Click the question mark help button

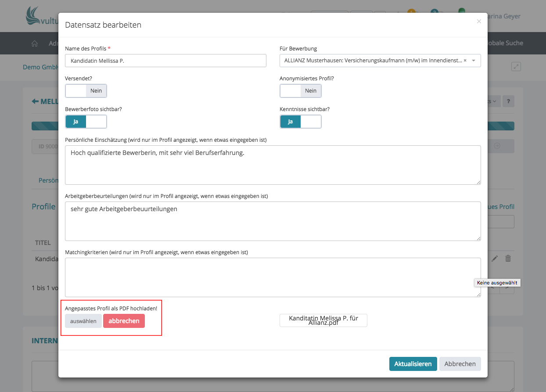(x=508, y=101)
